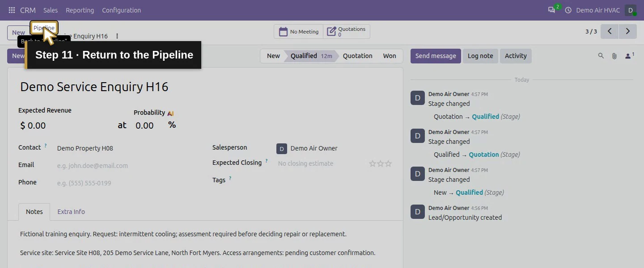Open the Quotations smart button

tap(347, 32)
